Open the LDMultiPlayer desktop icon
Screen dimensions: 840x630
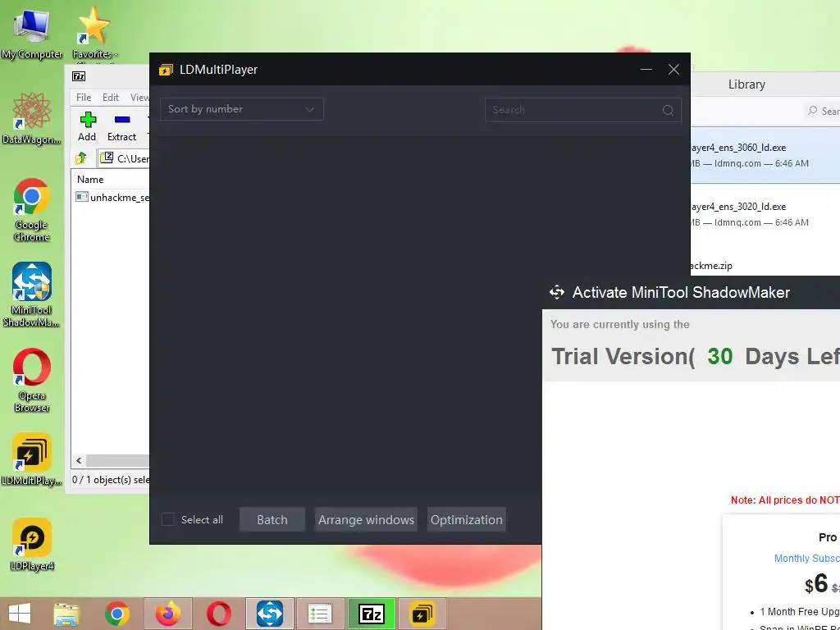32,459
